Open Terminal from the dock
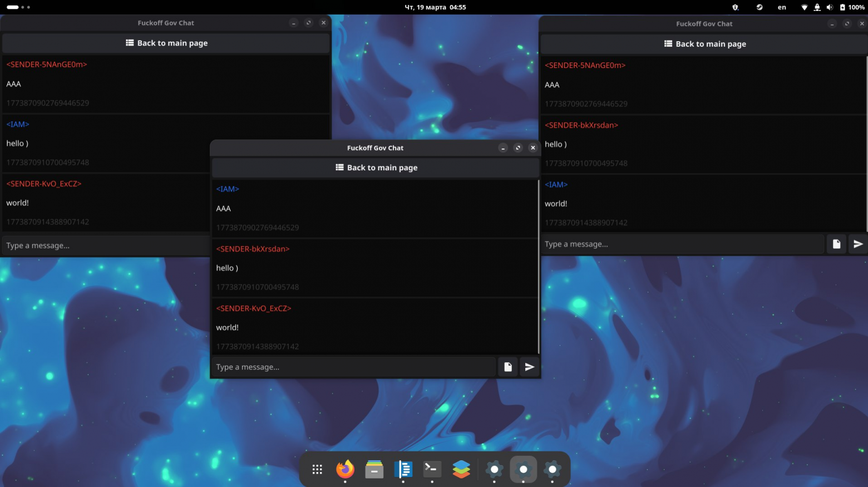868x487 pixels. 432,470
